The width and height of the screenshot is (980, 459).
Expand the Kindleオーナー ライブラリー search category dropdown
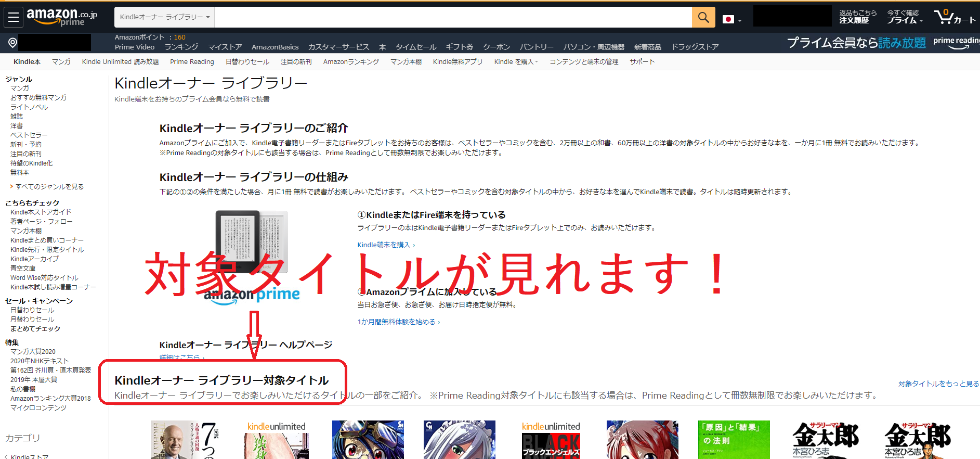[x=164, y=17]
